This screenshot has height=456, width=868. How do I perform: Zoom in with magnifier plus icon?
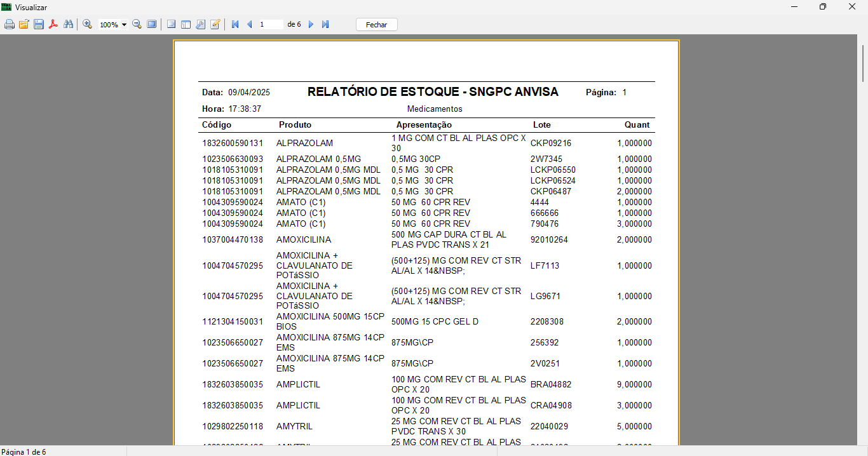click(88, 25)
